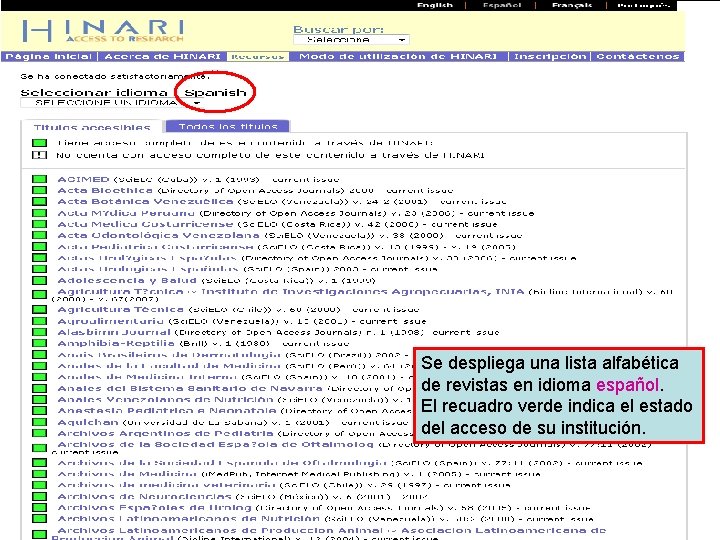
Task: Click green access icon beside Acta Medica Costarricense
Action: pos(39,224)
